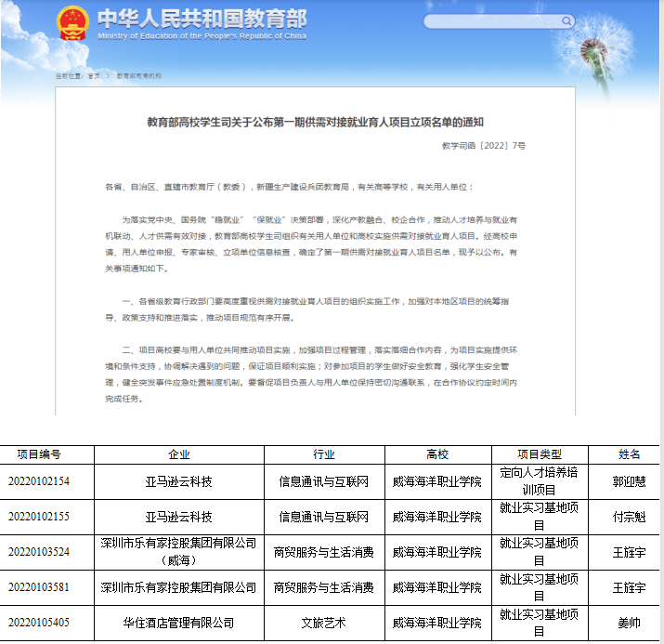Click company cell in row 20220103581
664x644 pixels.
(x=178, y=587)
